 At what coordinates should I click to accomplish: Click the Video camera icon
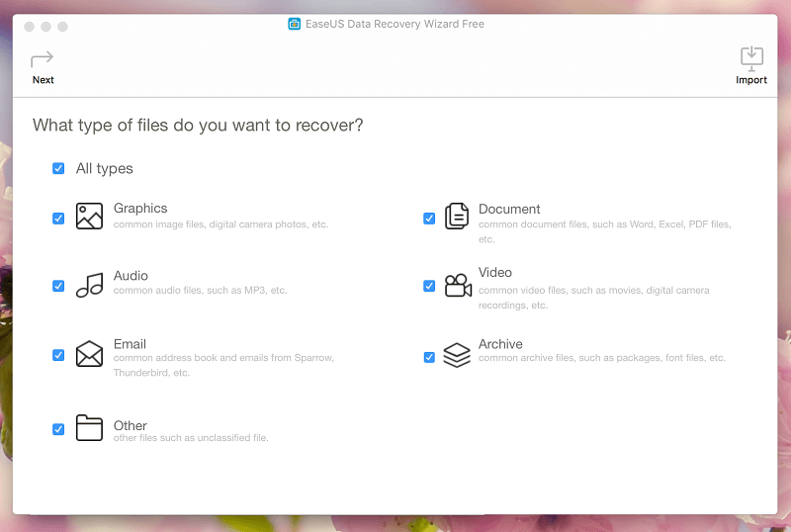click(458, 286)
